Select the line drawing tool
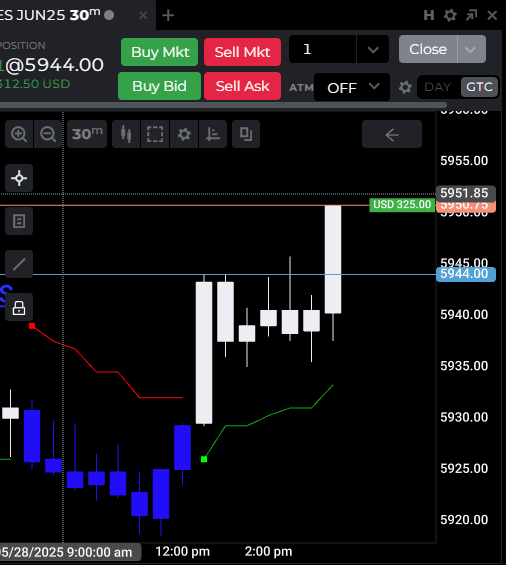 click(x=19, y=264)
